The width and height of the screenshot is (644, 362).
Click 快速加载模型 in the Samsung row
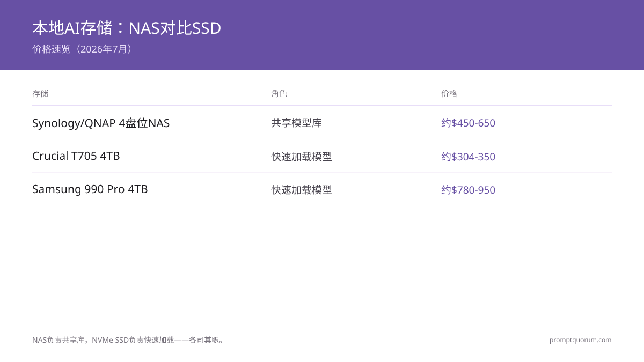point(302,190)
